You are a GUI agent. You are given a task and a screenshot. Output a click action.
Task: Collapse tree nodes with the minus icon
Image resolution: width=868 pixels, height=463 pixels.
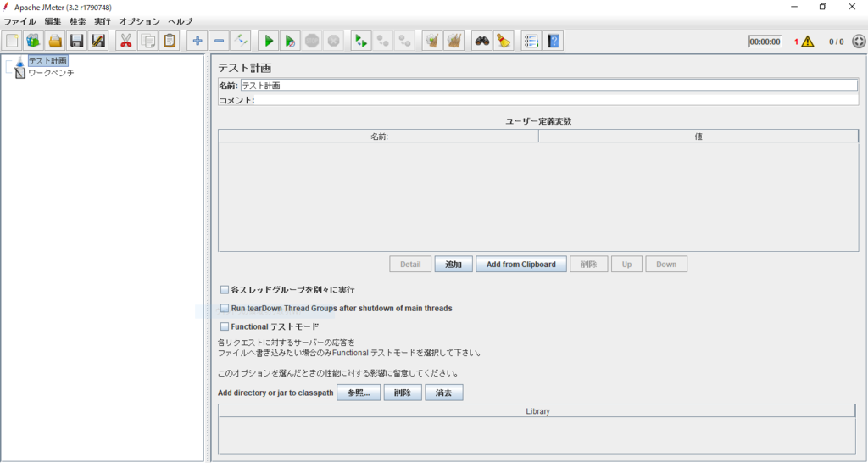pos(219,41)
